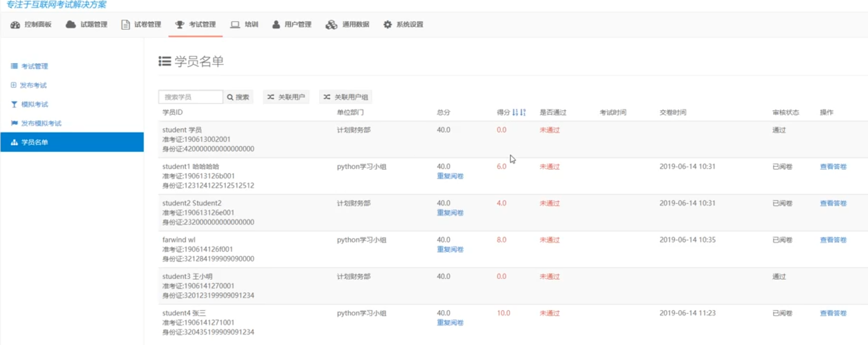Focus the 搜索学员 search field
868x345 pixels.
(x=190, y=97)
